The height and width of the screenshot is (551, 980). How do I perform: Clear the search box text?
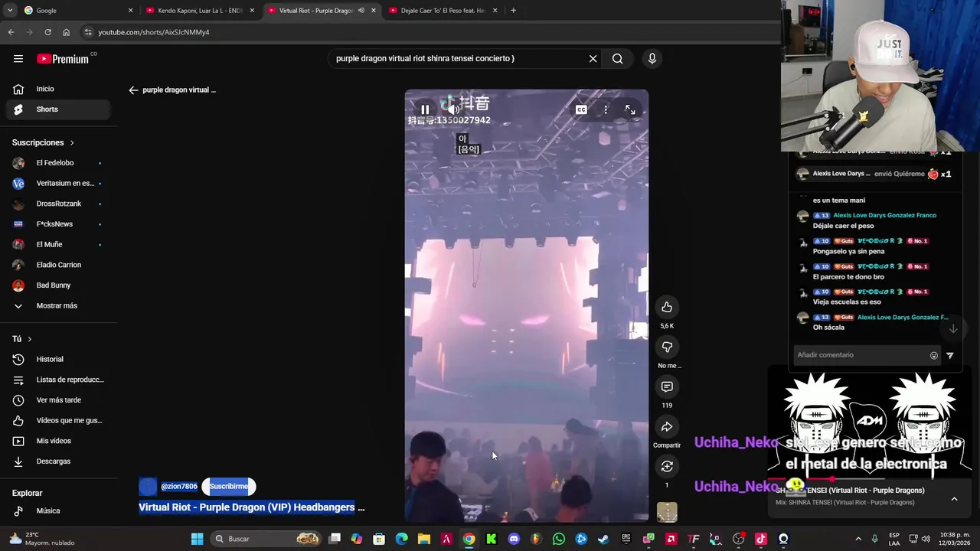point(593,58)
